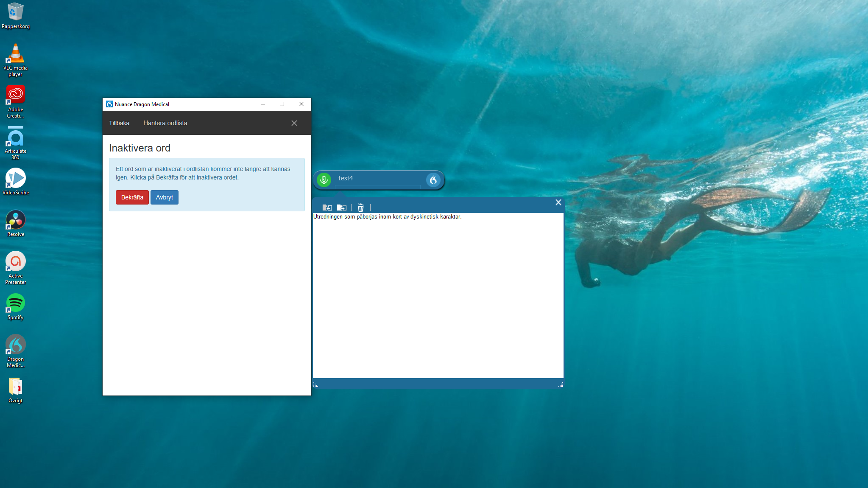Maximize the Nuance Dragon Medical window

[x=282, y=104]
